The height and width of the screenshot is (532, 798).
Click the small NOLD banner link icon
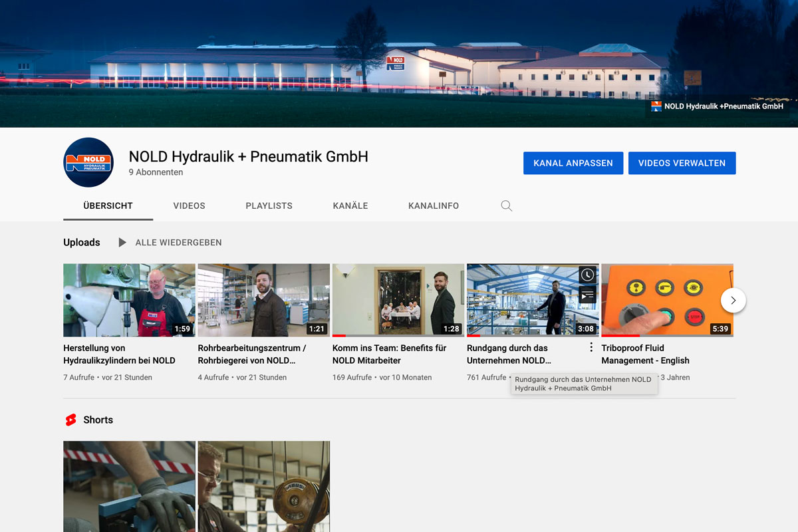click(656, 106)
